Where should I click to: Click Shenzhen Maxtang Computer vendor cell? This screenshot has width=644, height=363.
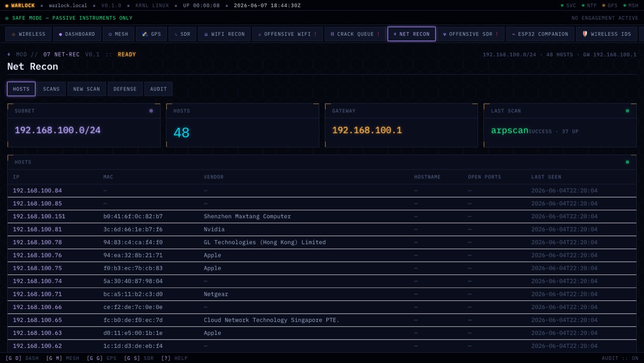click(x=247, y=217)
